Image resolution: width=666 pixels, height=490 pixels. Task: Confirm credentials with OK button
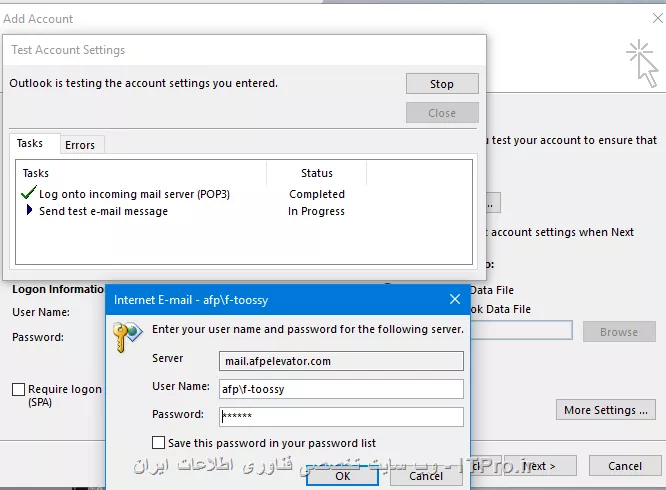[342, 476]
